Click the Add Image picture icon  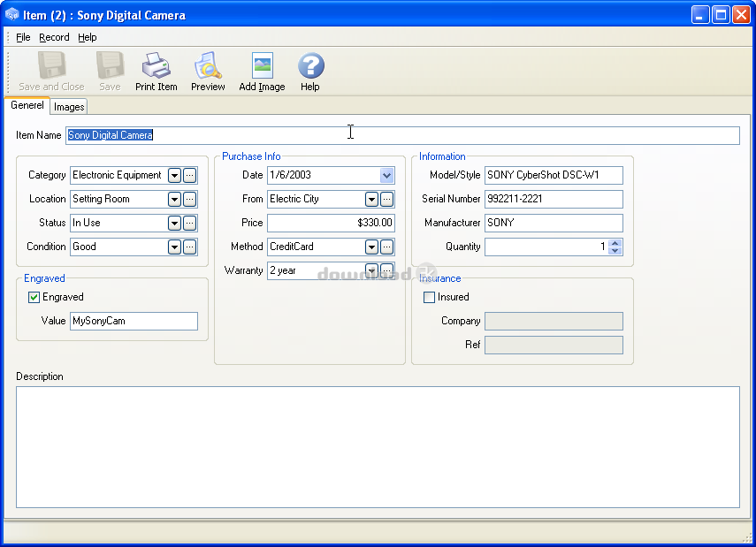[263, 65]
